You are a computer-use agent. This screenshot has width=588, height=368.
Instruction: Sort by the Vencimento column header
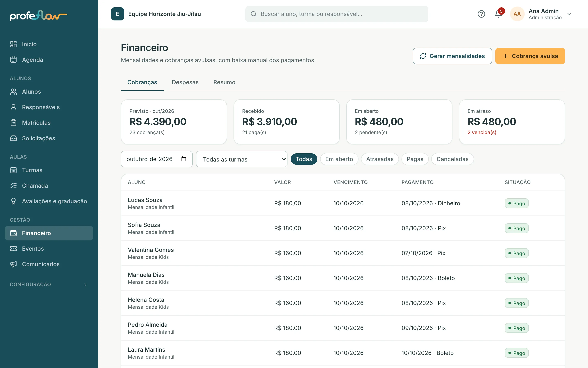point(350,182)
